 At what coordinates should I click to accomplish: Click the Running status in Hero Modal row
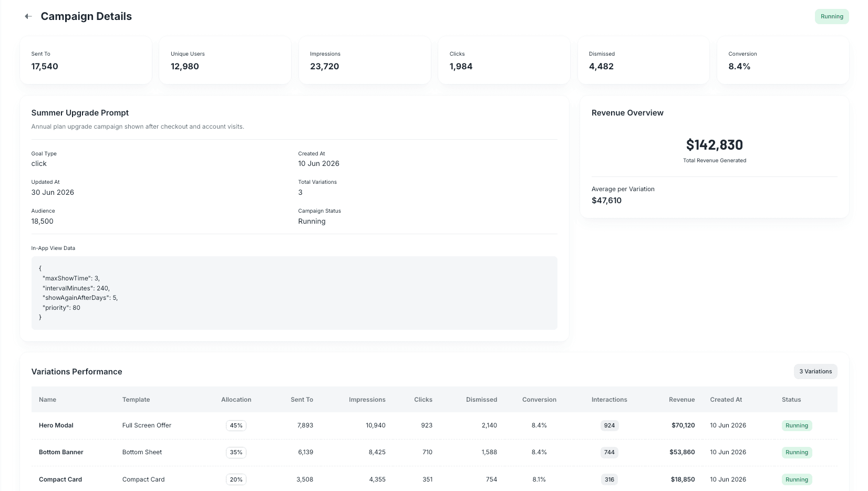(x=797, y=425)
